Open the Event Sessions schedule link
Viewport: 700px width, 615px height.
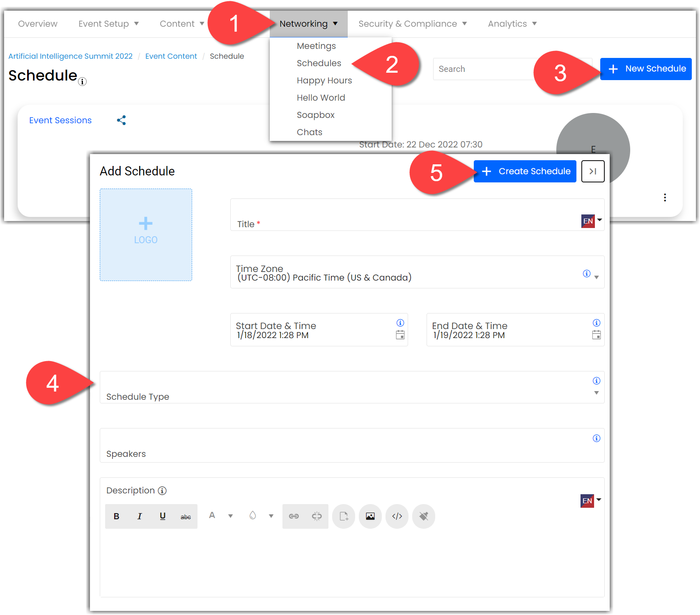pyautogui.click(x=60, y=120)
